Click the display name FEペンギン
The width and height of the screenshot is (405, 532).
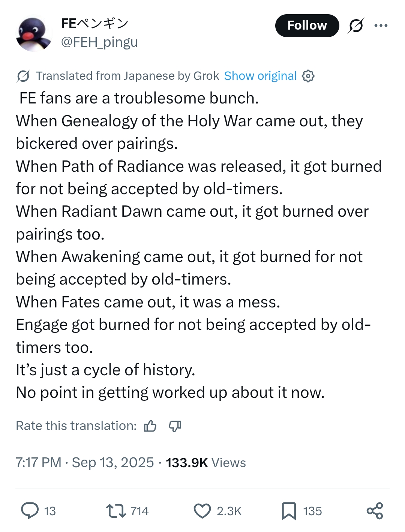coord(95,24)
